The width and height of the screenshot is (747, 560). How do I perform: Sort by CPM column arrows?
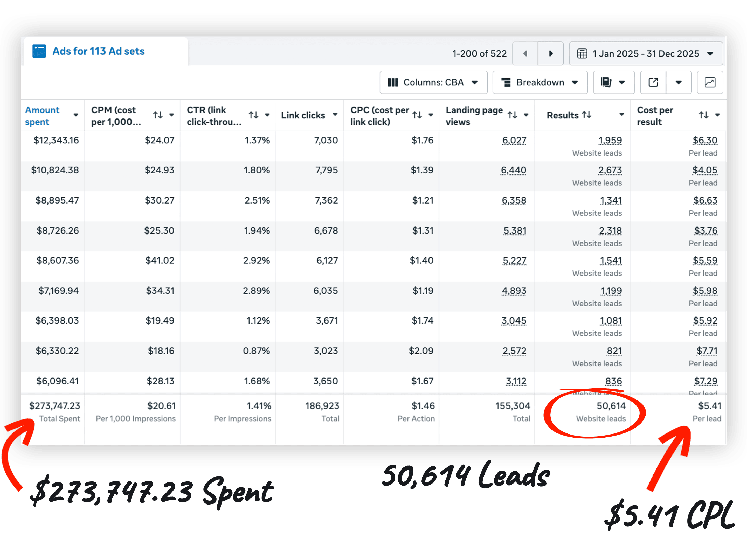pos(158,115)
